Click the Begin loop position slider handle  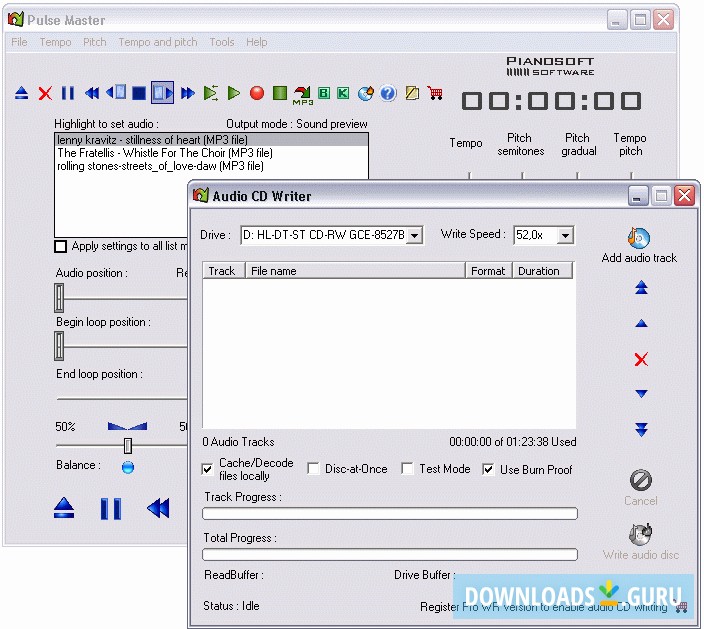(59, 346)
